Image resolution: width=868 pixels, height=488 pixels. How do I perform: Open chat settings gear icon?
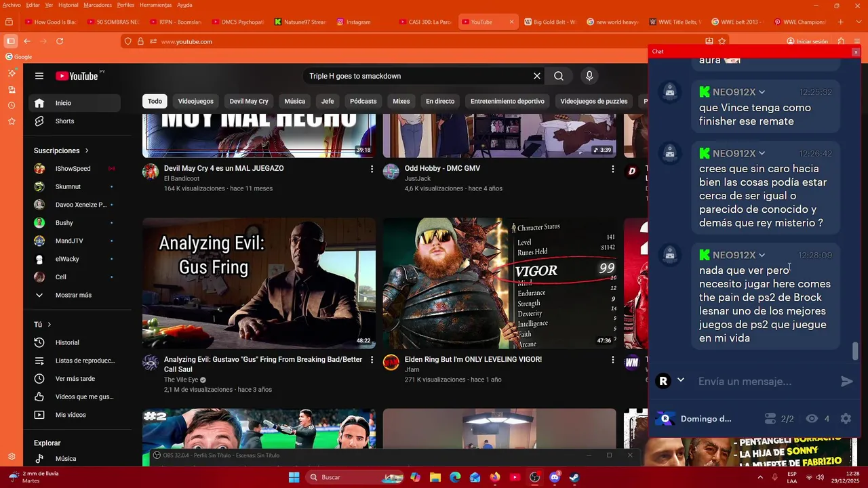coord(846,419)
